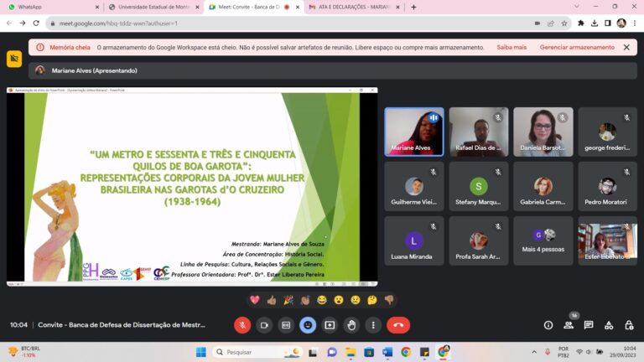Viewport: 644px width, 362px height.
Task: Open the activities panel
Action: click(x=609, y=325)
